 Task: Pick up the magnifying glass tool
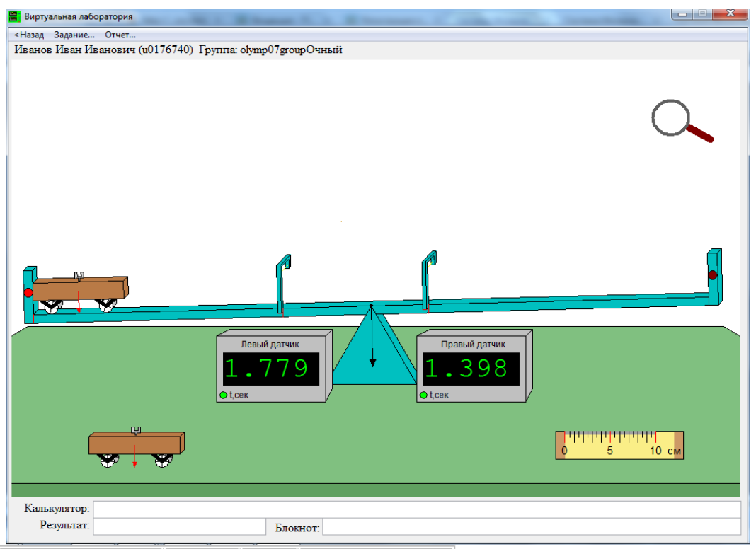click(681, 120)
